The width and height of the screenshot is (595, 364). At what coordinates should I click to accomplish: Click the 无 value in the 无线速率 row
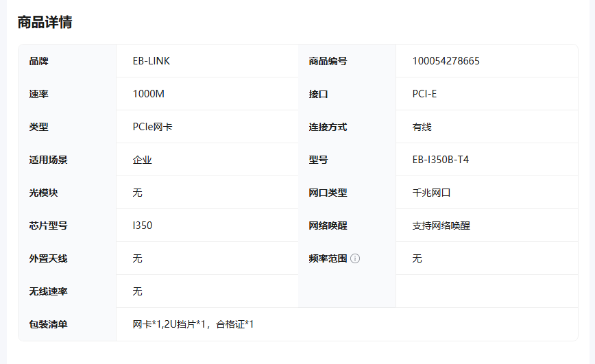tap(137, 291)
